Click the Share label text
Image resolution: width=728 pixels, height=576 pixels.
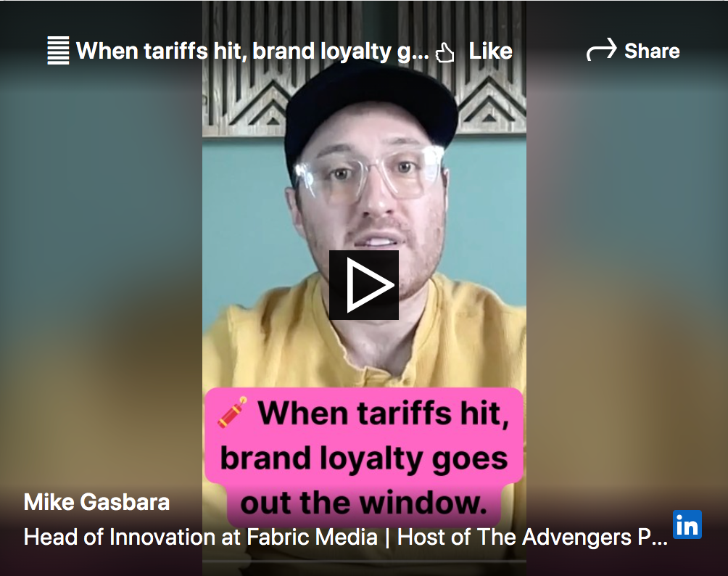(652, 51)
